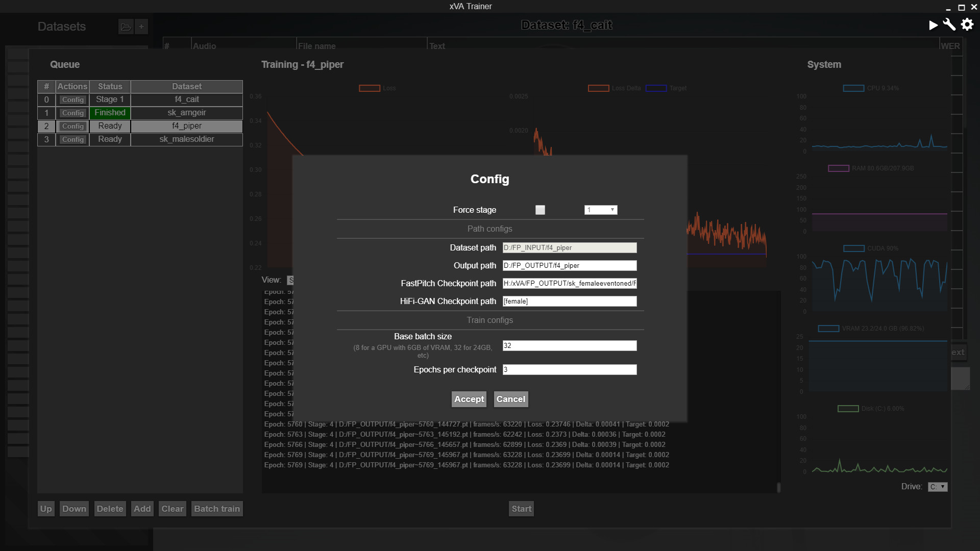Edit the Epochs per checkpoint value
The height and width of the screenshot is (551, 980).
point(570,369)
